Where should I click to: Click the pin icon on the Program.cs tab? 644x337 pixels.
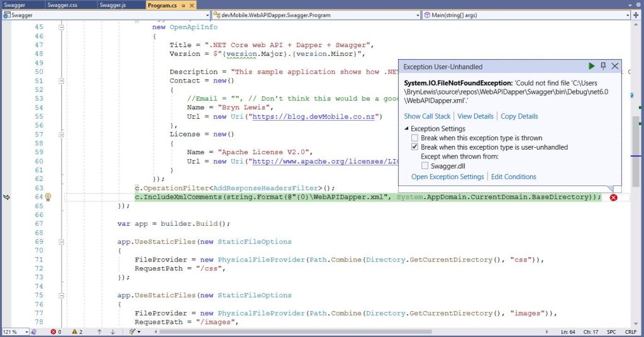coord(183,5)
